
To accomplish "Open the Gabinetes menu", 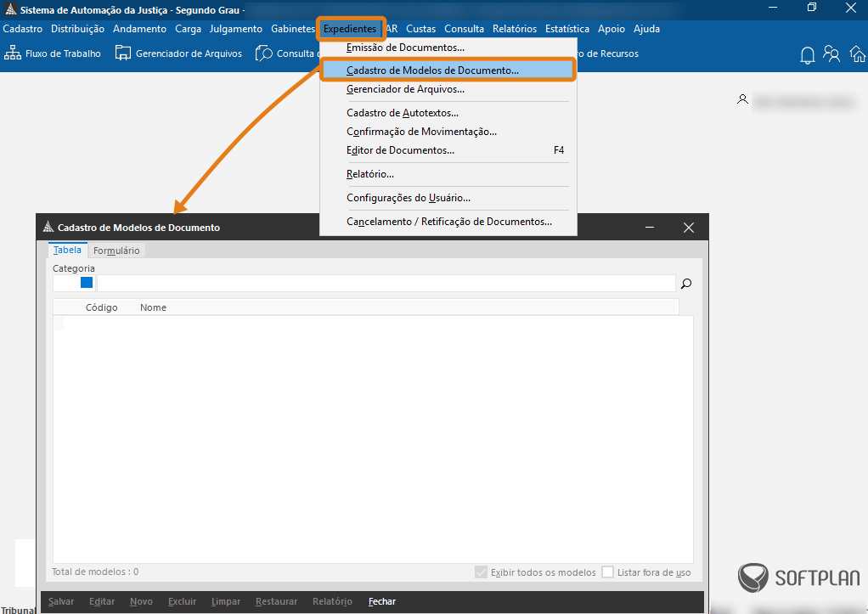I will 293,29.
